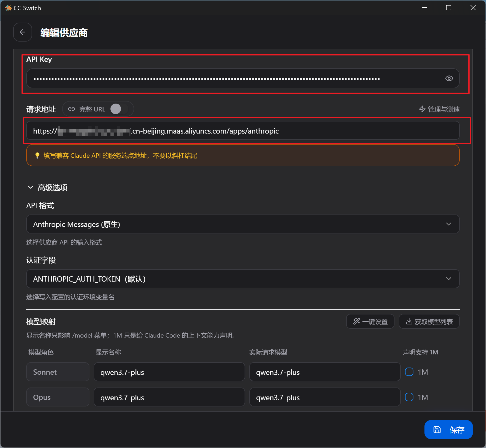Screen dimensions: 486x448
Task: Edit Opus display name field
Action: point(169,397)
